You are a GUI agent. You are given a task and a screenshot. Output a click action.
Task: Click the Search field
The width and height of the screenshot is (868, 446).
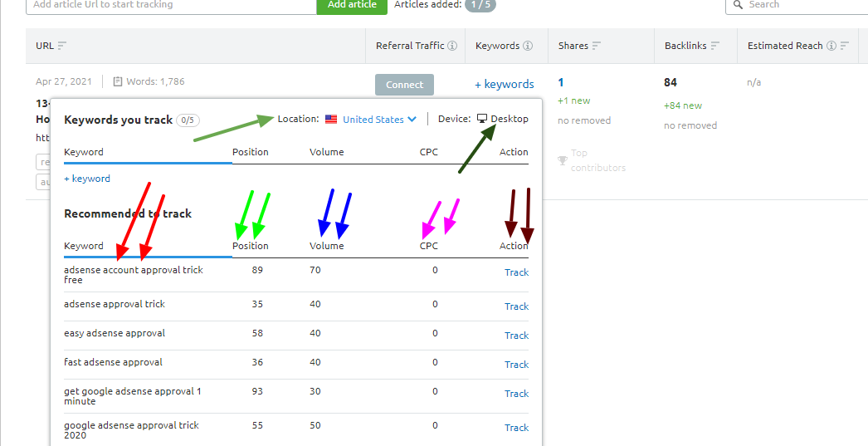click(x=797, y=4)
